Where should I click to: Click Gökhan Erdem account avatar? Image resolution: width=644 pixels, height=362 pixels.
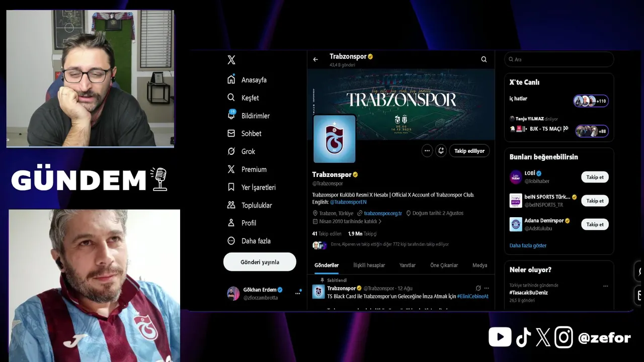[x=233, y=294]
